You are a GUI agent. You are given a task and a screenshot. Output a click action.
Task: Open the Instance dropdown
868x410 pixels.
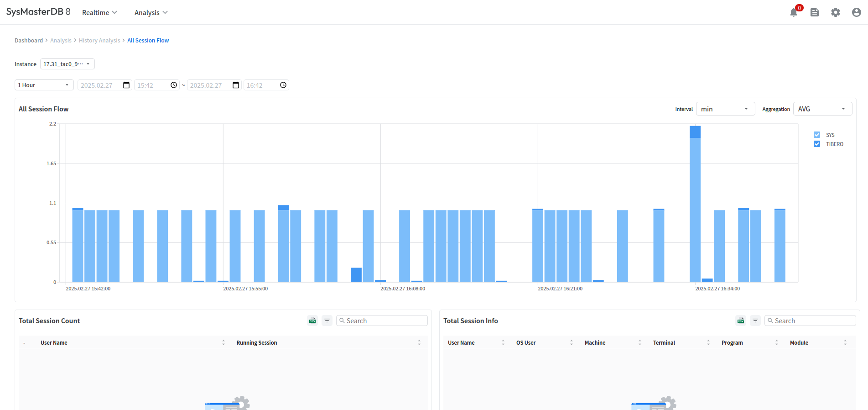pyautogui.click(x=68, y=64)
